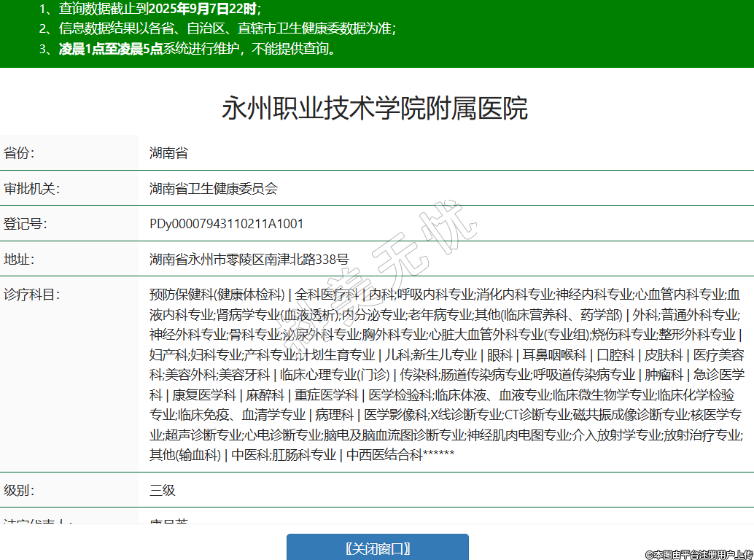Click the hospital title 永州职业技术学院附属医院
This screenshot has height=560, width=754.
click(375, 109)
